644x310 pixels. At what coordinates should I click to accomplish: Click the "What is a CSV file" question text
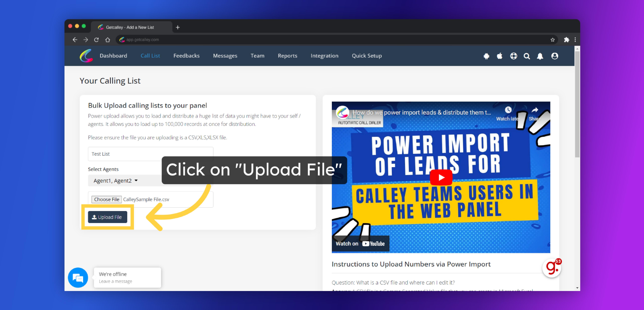(x=393, y=283)
